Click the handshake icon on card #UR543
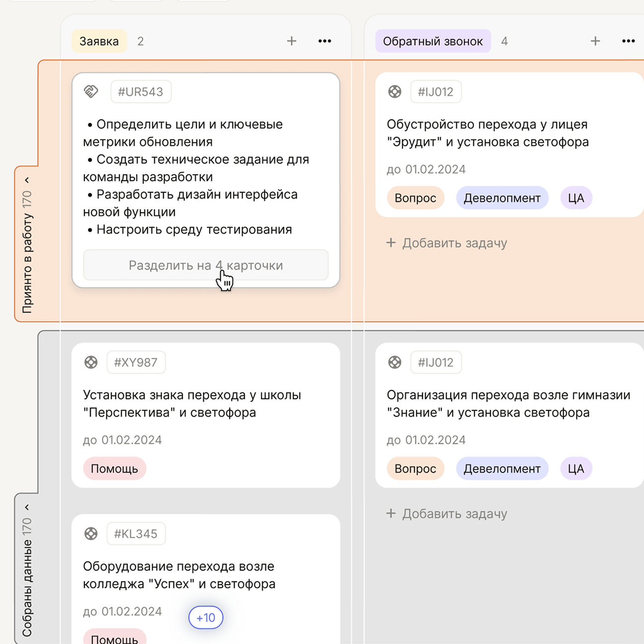The height and width of the screenshot is (644, 644). pos(91,91)
